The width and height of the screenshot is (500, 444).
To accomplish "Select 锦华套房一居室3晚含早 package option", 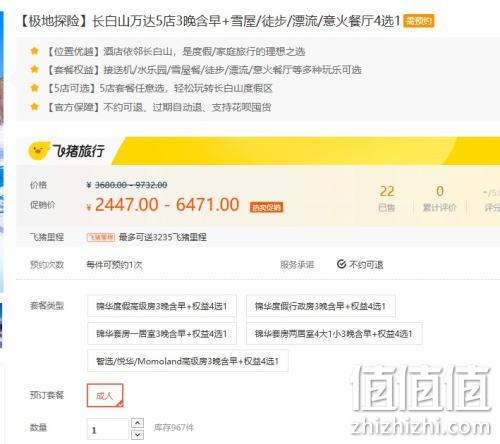I will click(162, 333).
